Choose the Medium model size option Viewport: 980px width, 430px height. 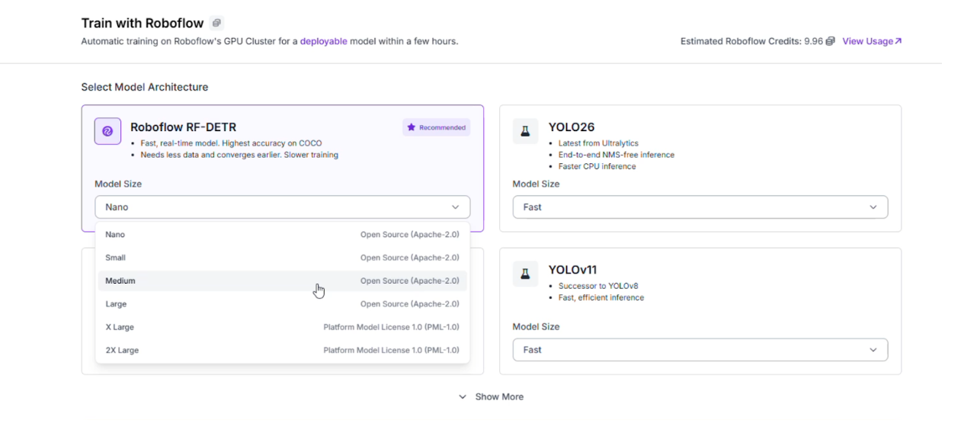(282, 281)
